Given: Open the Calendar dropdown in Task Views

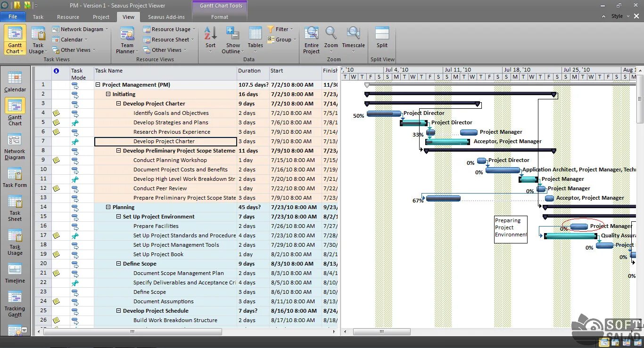Looking at the screenshot, I should [70, 40].
